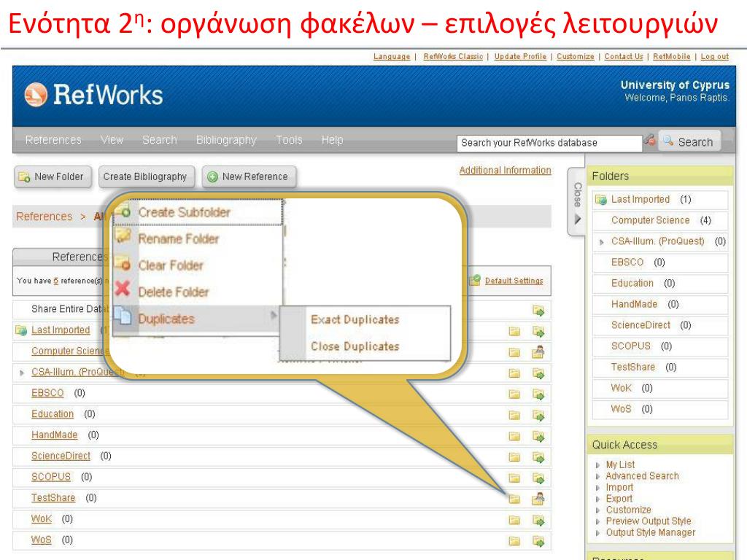Choose Exact Duplicates from submenu
Screen dimensions: 747x560
(355, 319)
